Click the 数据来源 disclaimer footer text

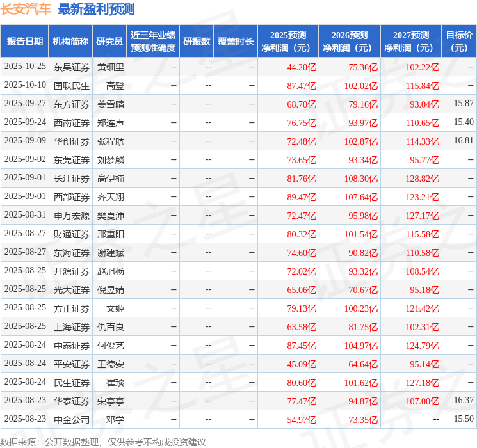pos(103,442)
